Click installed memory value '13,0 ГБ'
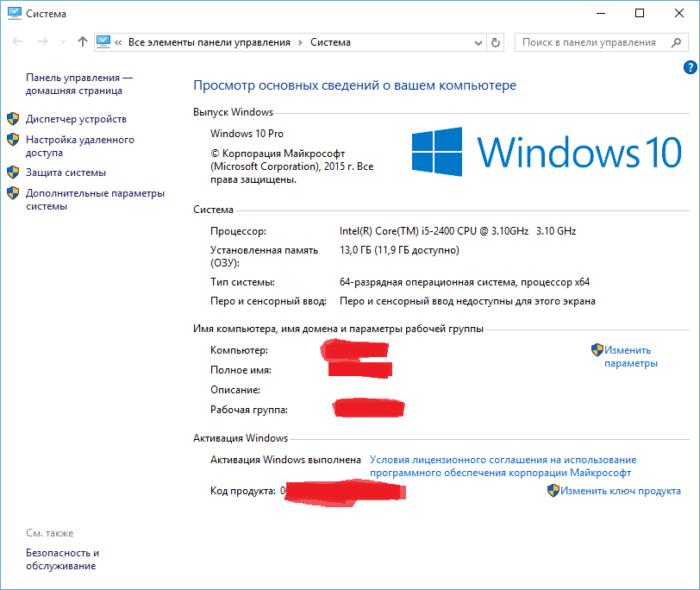 click(355, 250)
